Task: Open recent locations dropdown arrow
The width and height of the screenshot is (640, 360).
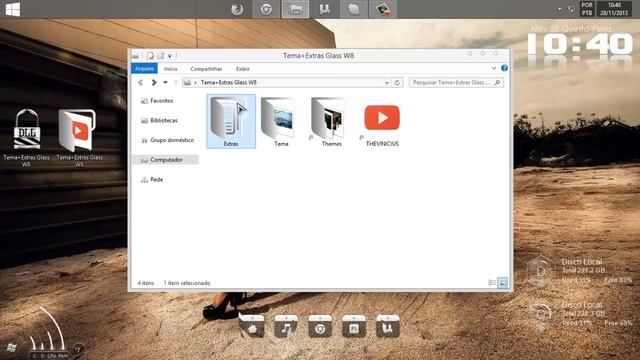Action: point(165,82)
